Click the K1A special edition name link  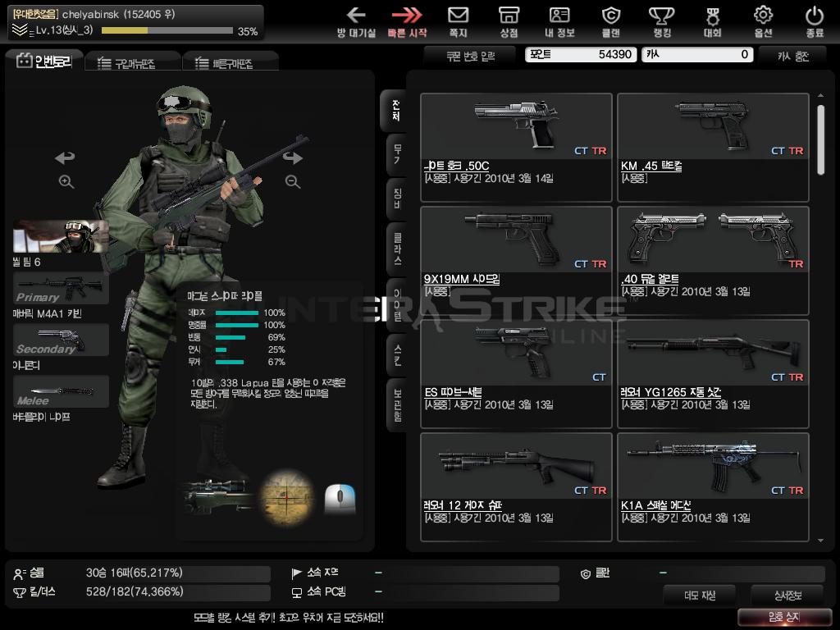(655, 505)
